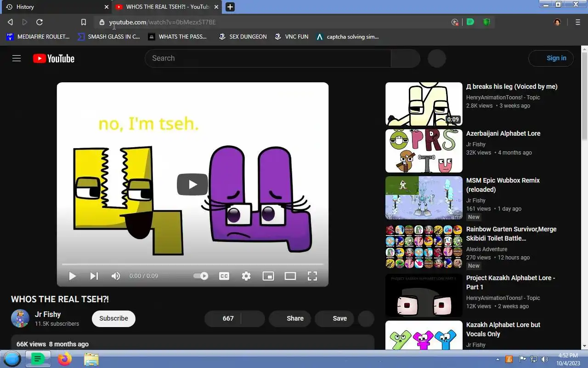The image size is (588, 368).
Task: Like the video showing 667
Action: 223,318
